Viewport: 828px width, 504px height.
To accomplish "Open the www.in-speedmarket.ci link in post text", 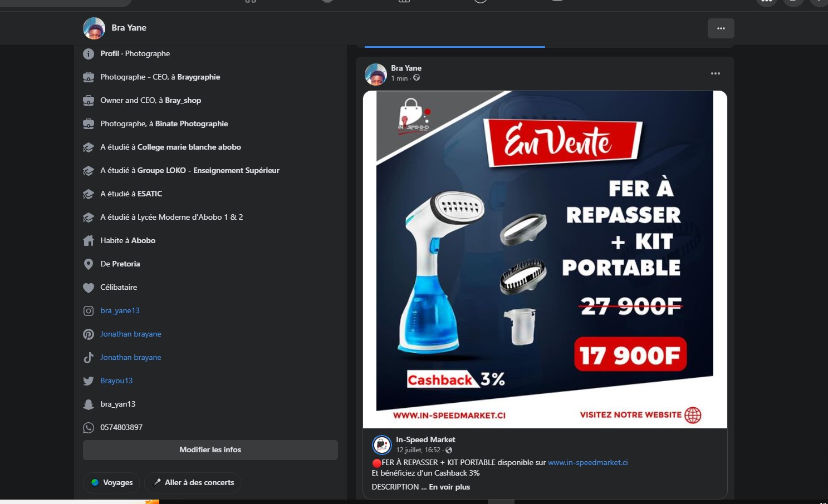I will 588,462.
